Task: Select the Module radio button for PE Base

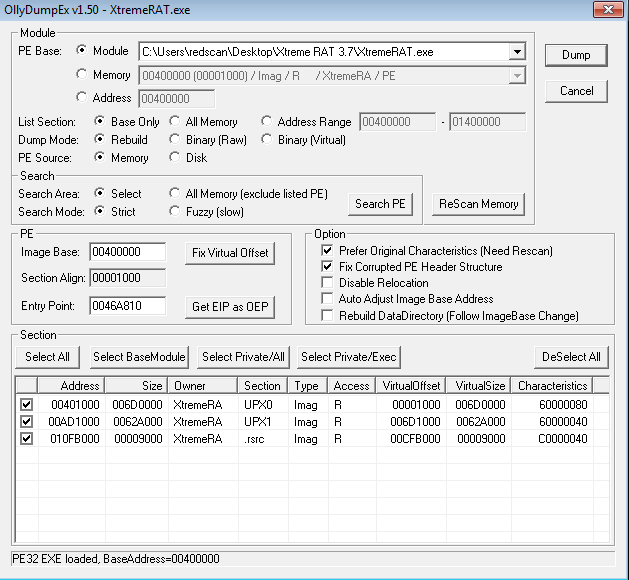Action: click(x=82, y=51)
